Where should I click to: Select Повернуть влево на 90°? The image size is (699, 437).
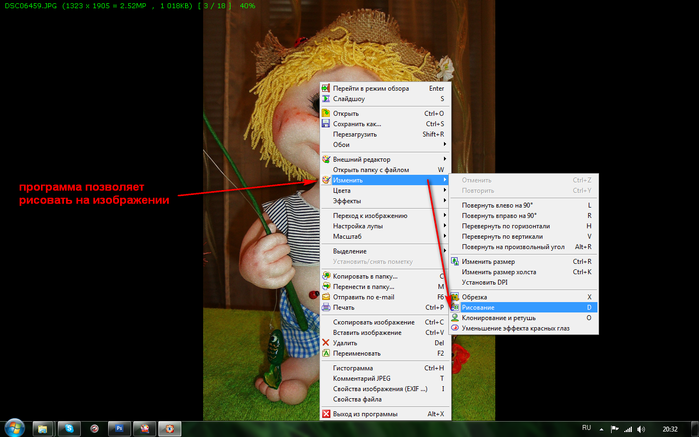click(x=524, y=205)
